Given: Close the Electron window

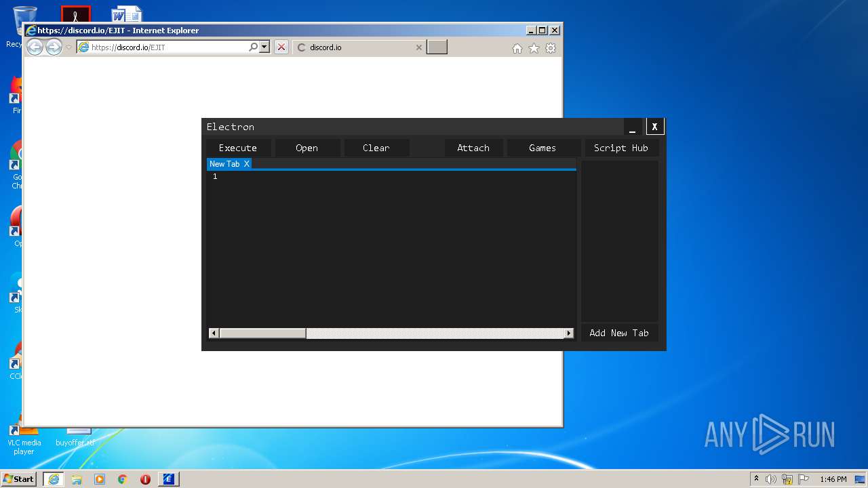Looking at the screenshot, I should tap(654, 127).
